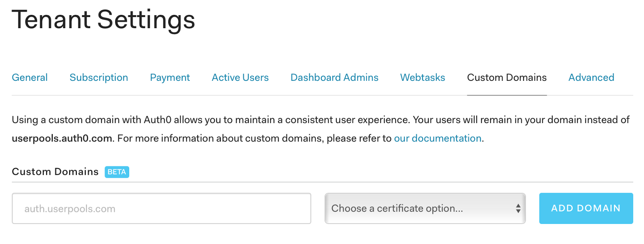Open the 'our documentation' link
This screenshot has width=644, height=244.
(438, 138)
